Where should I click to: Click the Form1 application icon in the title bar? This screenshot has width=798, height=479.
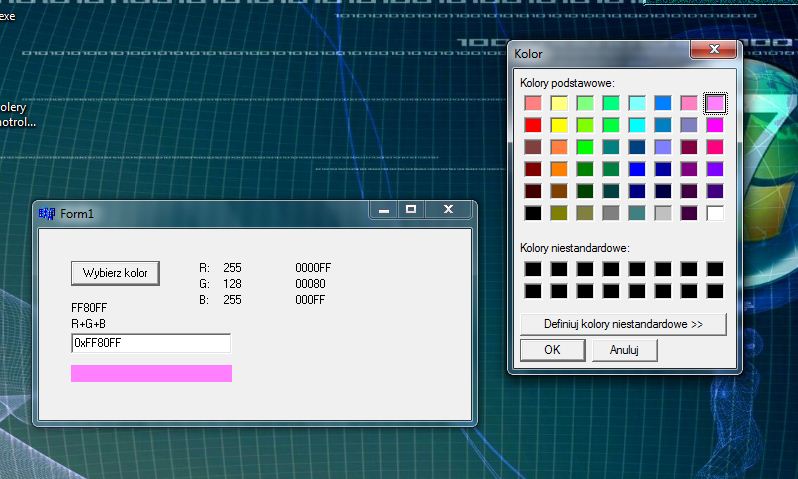pyautogui.click(x=46, y=214)
